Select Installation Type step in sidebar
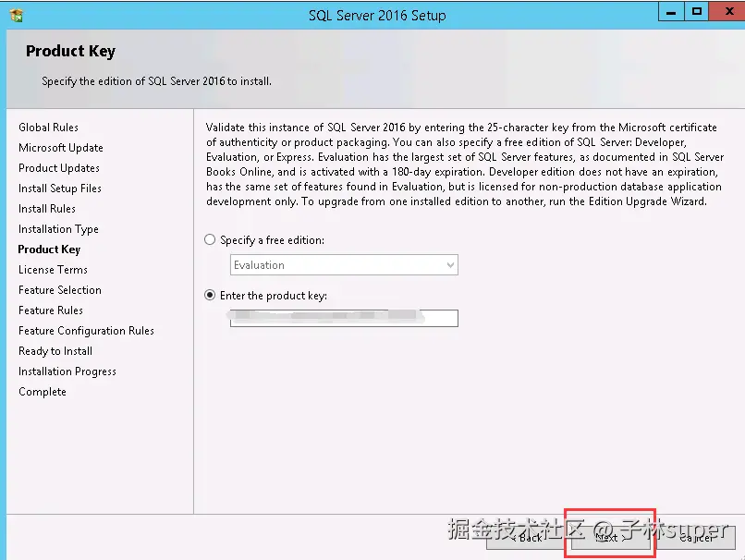The height and width of the screenshot is (560, 745). [x=58, y=229]
